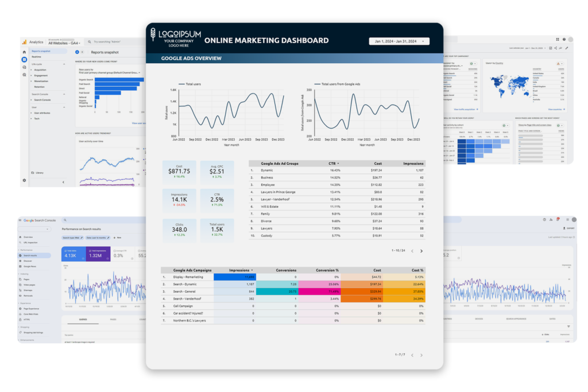Open the Advertising icon in Analytics sidebar
The height and width of the screenshot is (392, 588).
point(24,75)
